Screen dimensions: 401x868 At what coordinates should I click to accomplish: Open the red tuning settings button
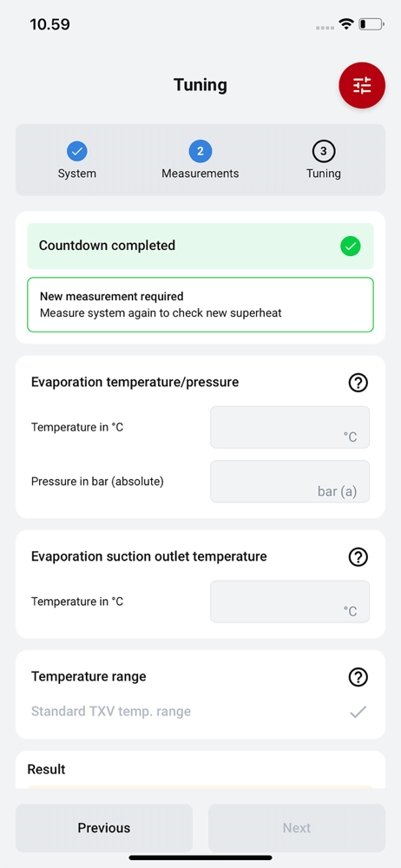362,85
